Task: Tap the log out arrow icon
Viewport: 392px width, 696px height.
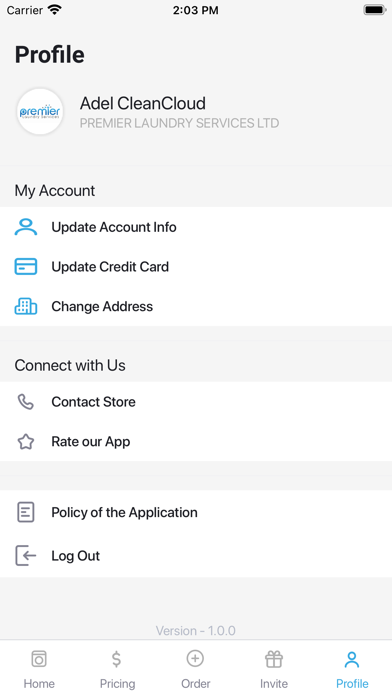Action: pyautogui.click(x=26, y=556)
